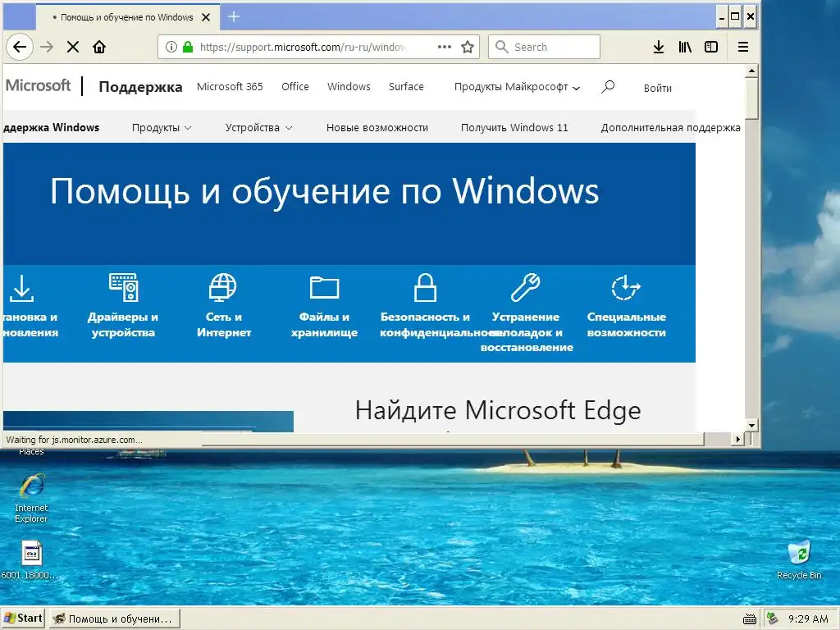This screenshot has width=840, height=630.
Task: Click the 'Войти' sign-in link
Action: [657, 88]
